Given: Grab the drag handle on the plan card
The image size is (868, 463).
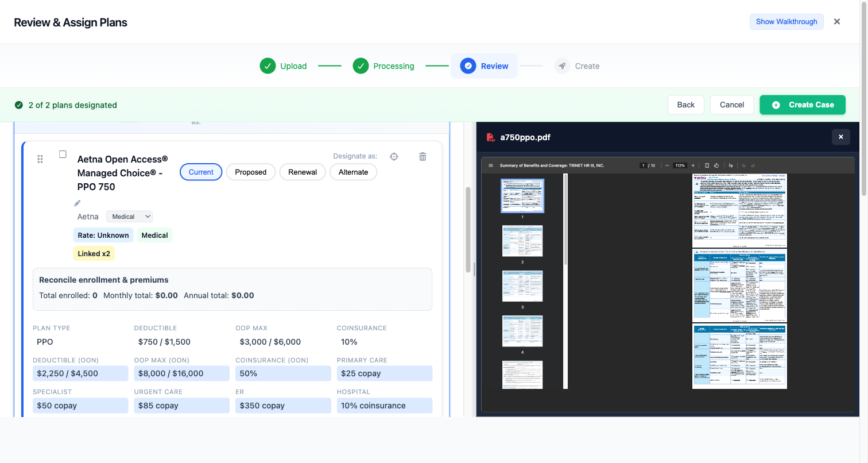Looking at the screenshot, I should [40, 159].
